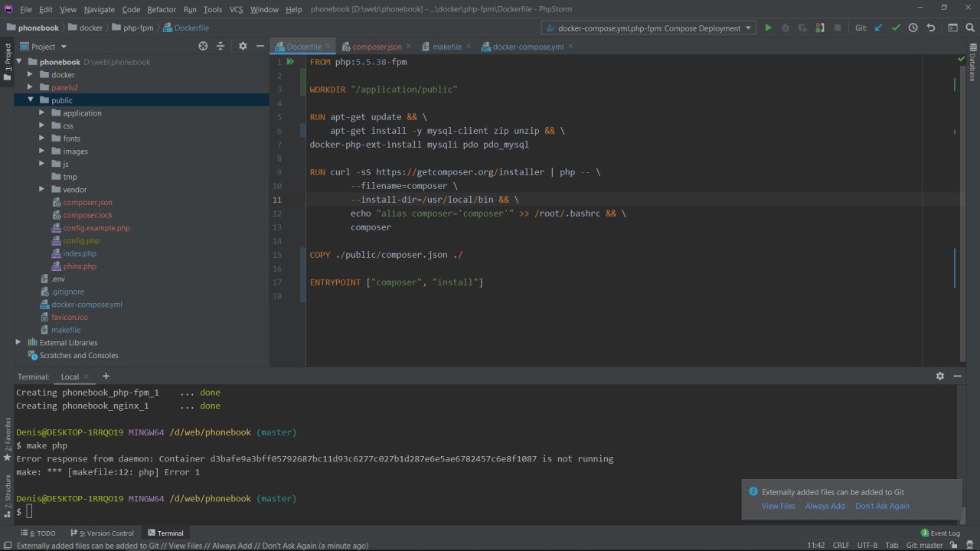980x551 pixels.
Task: Collapse all in Project panel
Action: point(220,46)
